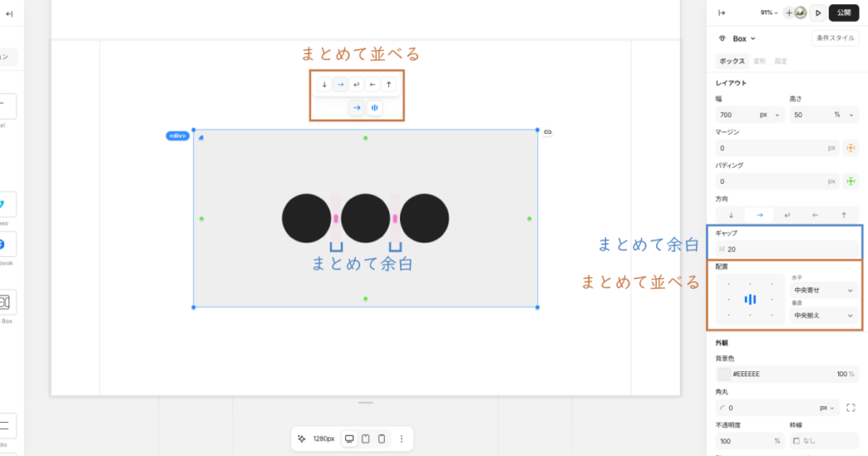Switch to the ボックス tab

pyautogui.click(x=732, y=61)
